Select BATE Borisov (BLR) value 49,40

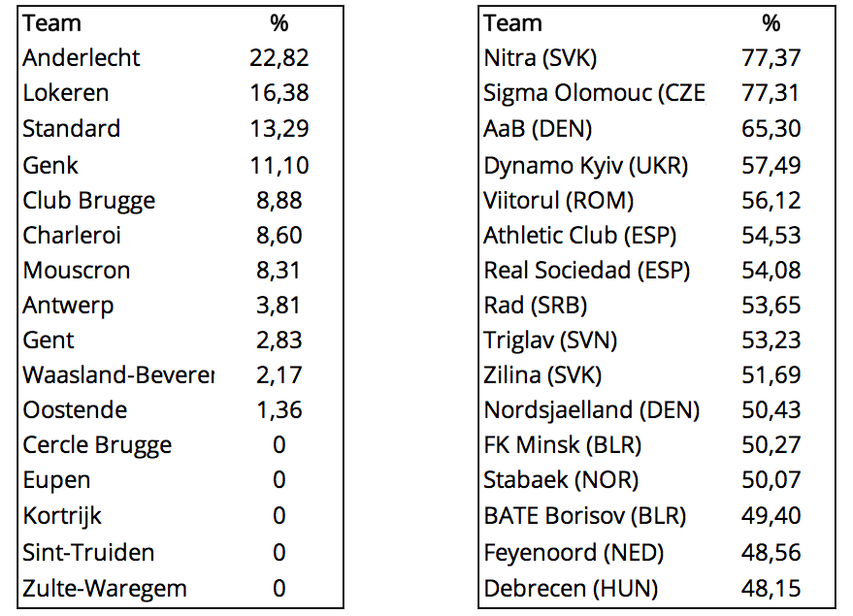coord(771,515)
